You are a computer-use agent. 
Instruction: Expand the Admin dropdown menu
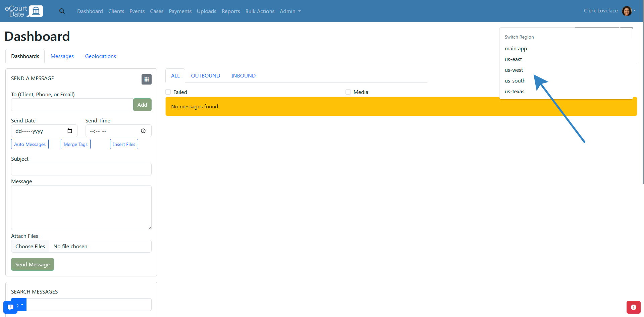click(290, 11)
